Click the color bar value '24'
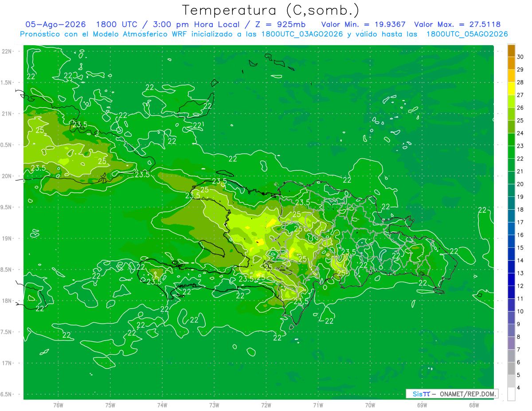Image resolution: width=532 pixels, height=411 pixels. point(520,133)
